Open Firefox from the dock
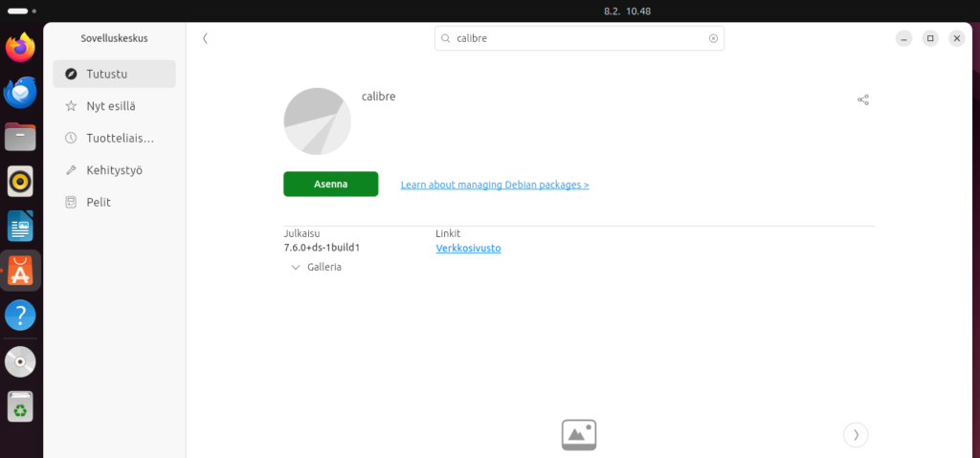The image size is (980, 458). coord(20,48)
